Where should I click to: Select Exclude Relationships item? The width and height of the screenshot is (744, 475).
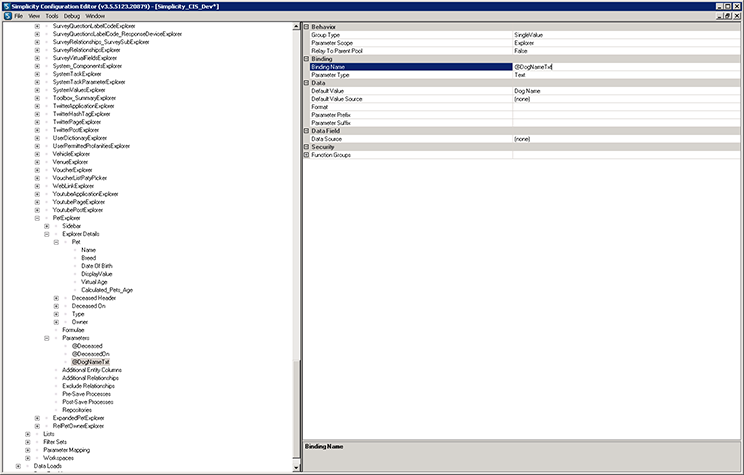coord(89,386)
